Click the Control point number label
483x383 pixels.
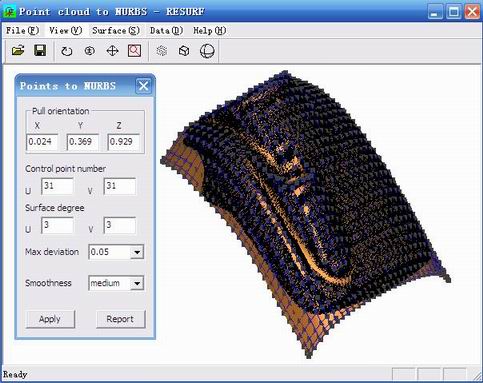click(66, 169)
